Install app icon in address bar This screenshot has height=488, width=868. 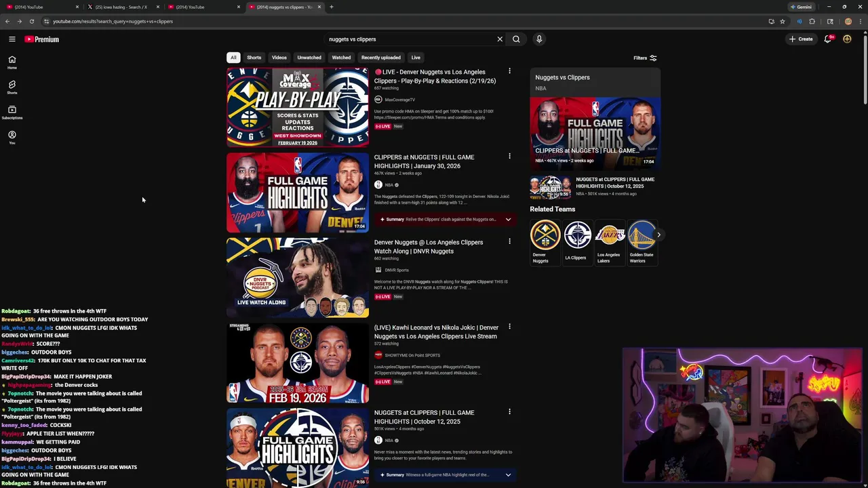[x=771, y=21]
